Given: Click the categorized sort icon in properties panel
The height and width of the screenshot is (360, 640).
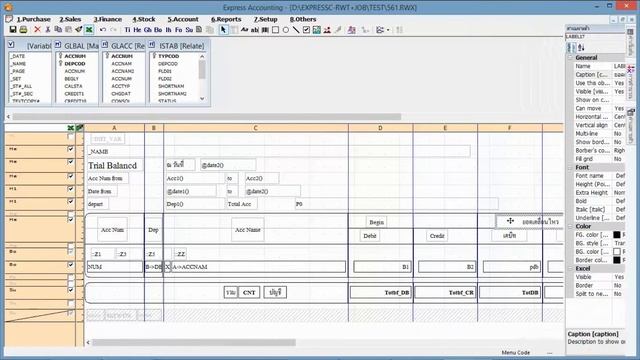Looking at the screenshot, I should click(x=571, y=47).
